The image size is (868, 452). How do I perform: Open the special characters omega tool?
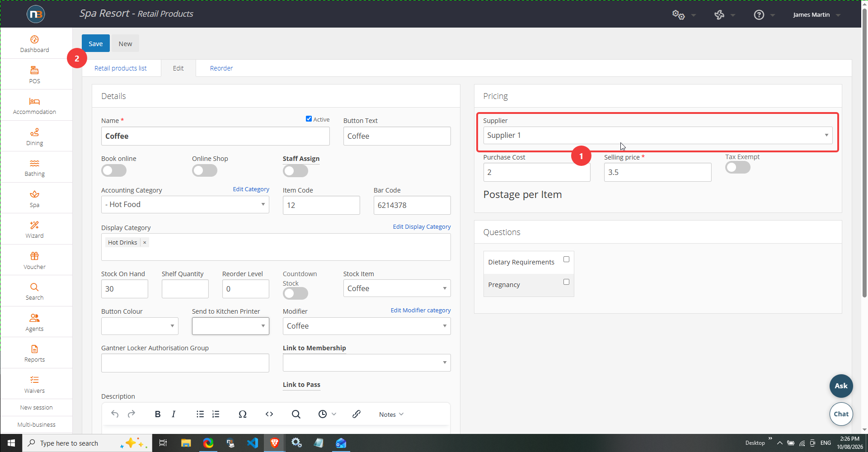pos(243,414)
